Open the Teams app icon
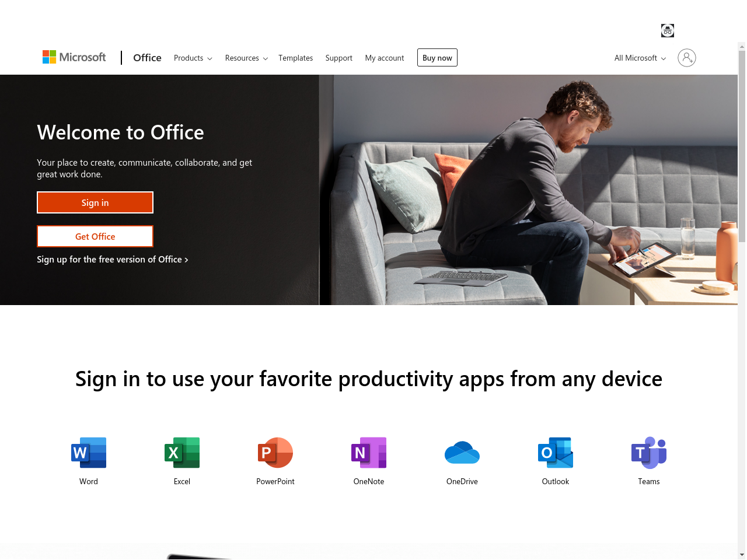 [649, 453]
